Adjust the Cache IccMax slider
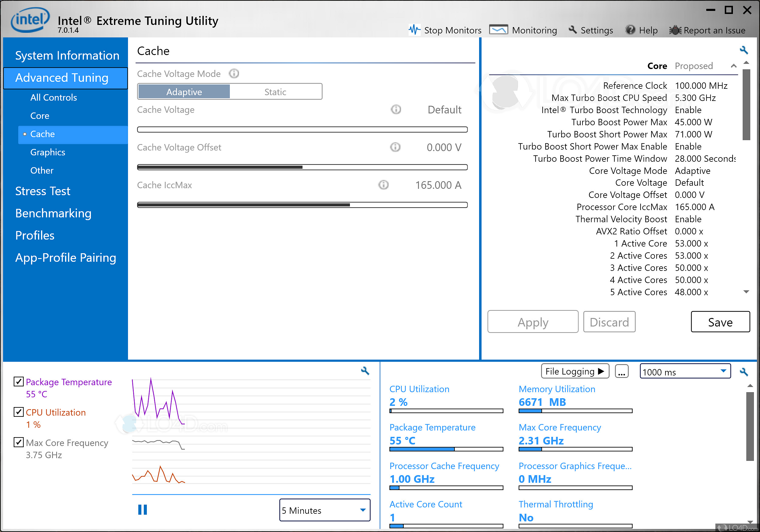 (350, 205)
